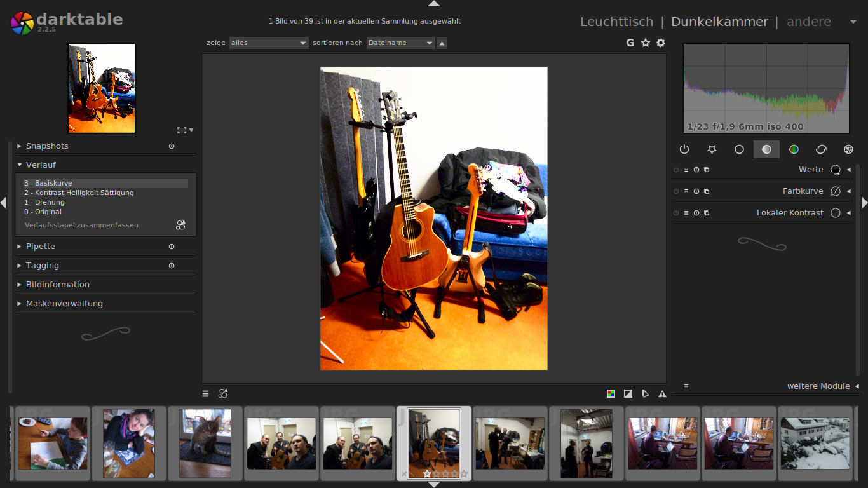Expand the Farbkurve module arrow
This screenshot has height=488, width=868.
(849, 191)
